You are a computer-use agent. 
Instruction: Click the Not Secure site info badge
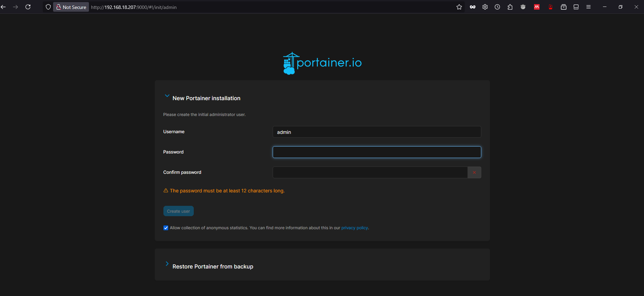pos(71,7)
